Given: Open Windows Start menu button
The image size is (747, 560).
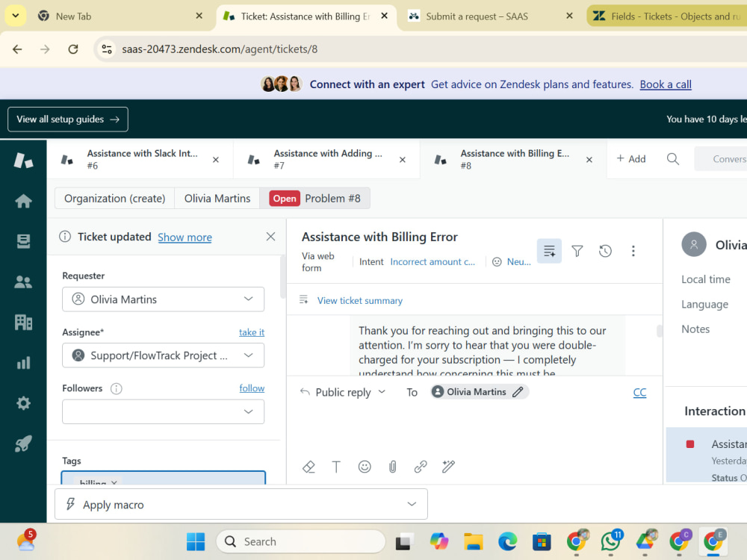Looking at the screenshot, I should click(195, 542).
